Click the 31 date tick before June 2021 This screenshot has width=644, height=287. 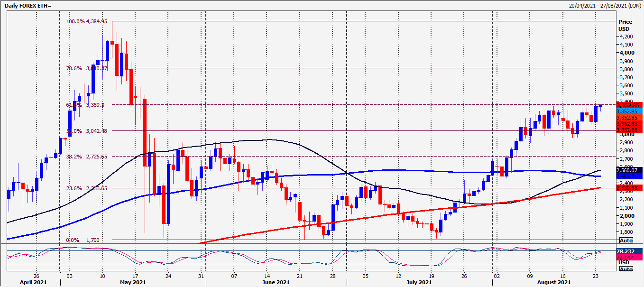coord(202,275)
